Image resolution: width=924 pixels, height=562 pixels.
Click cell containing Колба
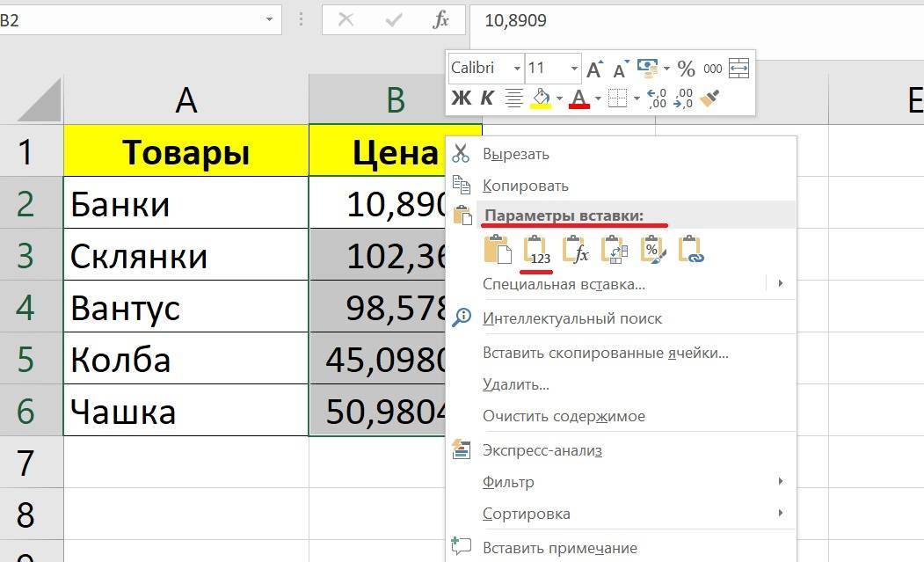(x=186, y=359)
